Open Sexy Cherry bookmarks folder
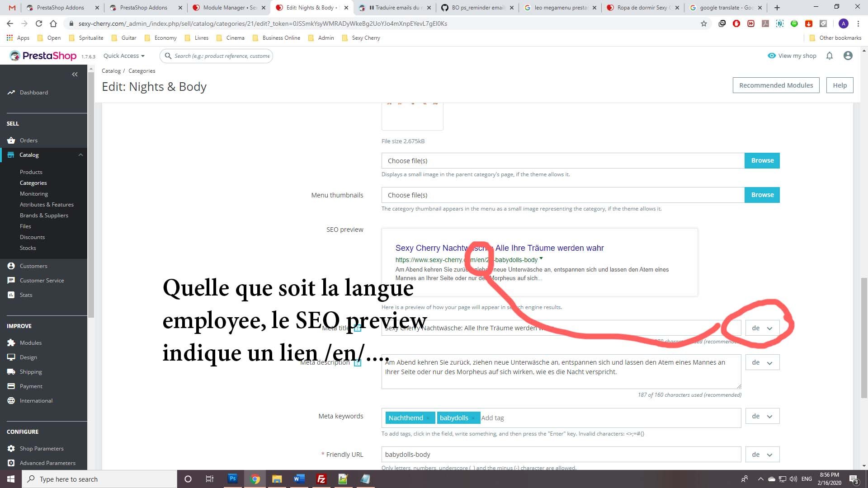This screenshot has width=868, height=488. 361,38
